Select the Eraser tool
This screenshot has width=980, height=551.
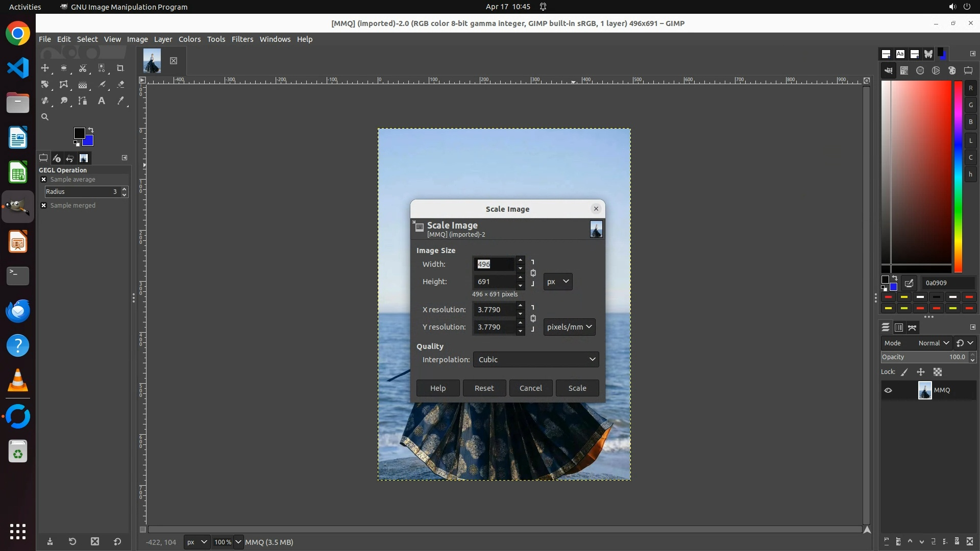(x=120, y=85)
